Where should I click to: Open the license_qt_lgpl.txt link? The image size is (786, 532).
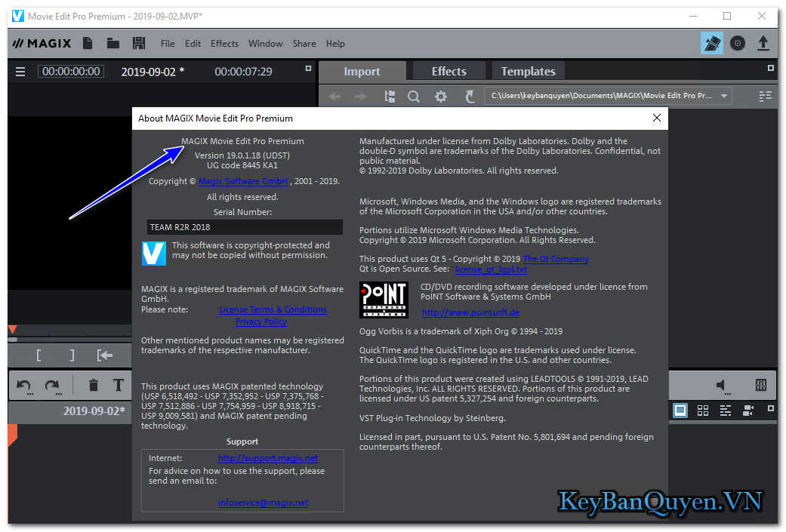tap(491, 269)
